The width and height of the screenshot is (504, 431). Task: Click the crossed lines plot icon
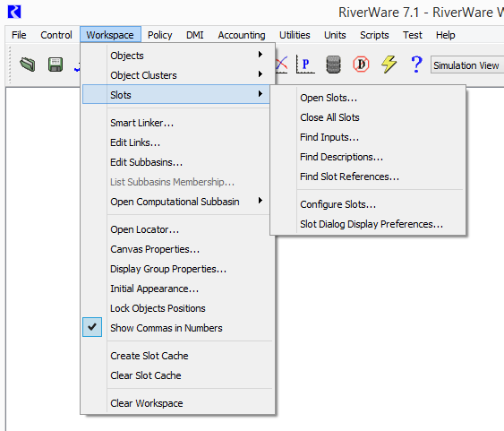(x=282, y=65)
